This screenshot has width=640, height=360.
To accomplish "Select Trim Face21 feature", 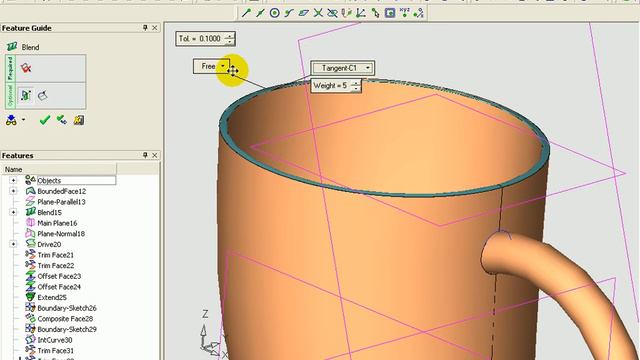I will tap(56, 255).
